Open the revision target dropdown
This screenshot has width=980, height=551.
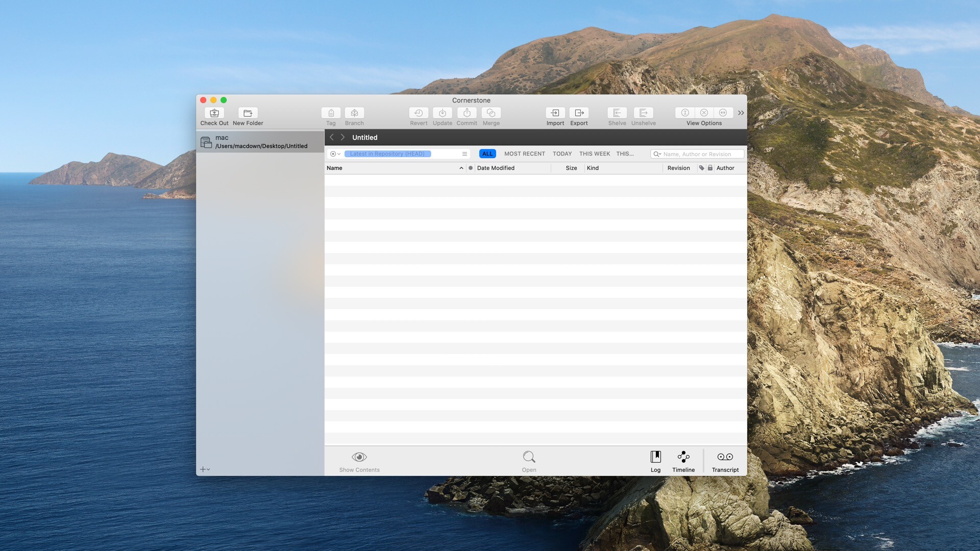[335, 154]
